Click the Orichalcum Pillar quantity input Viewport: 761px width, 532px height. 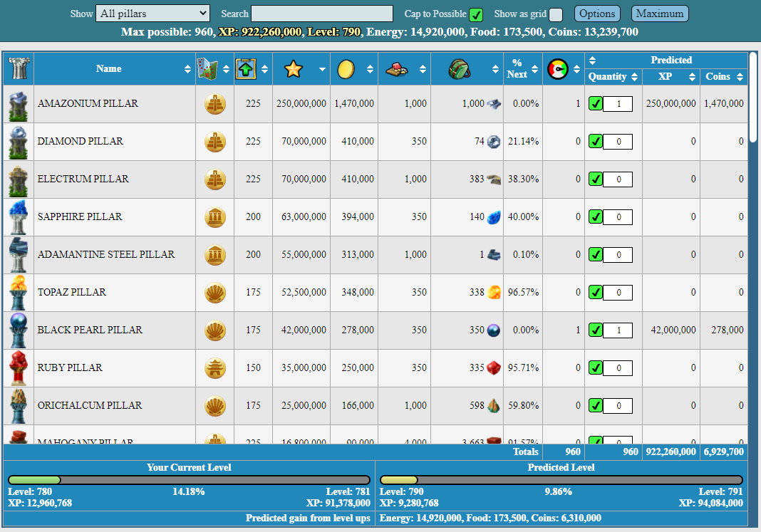click(x=618, y=406)
